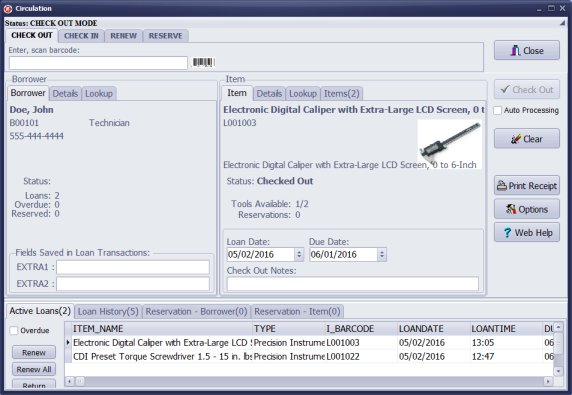572x395 pixels.
Task: Click the item barcode L001003 label
Action: tap(240, 123)
